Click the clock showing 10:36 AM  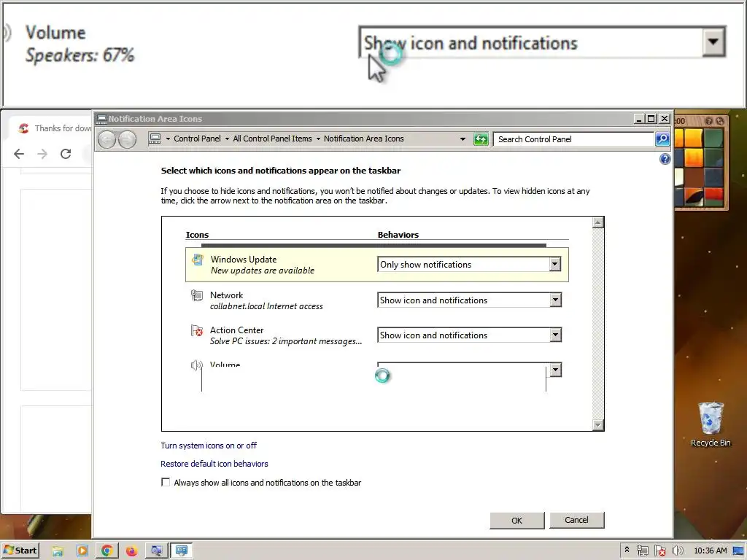point(711,551)
